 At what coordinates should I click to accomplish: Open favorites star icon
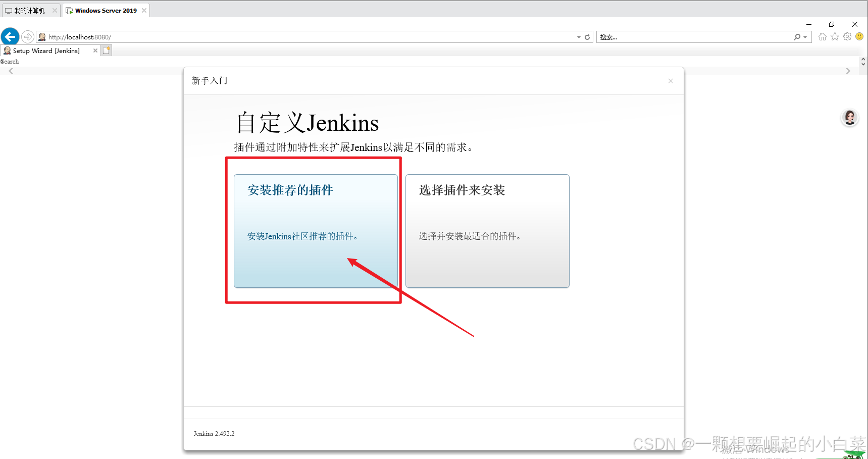835,37
